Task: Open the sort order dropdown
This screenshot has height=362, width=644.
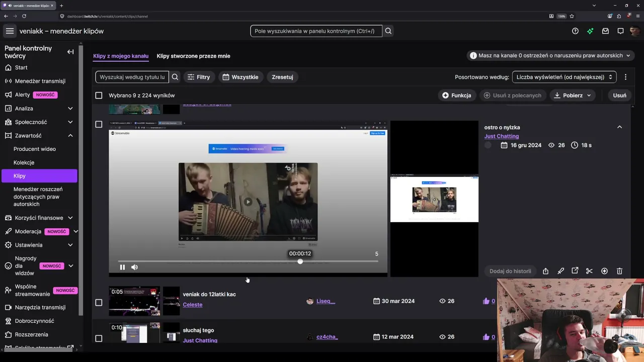Action: (x=564, y=77)
